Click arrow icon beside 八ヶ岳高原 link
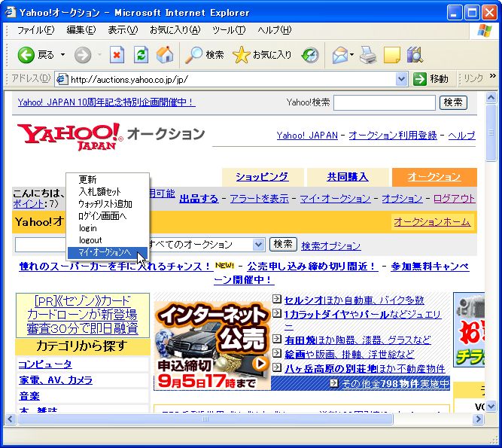This screenshot has height=448, width=502. tap(277, 367)
